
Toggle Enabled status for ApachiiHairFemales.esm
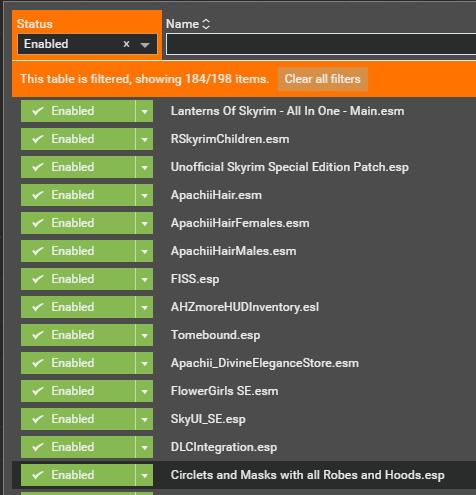[x=78, y=223]
